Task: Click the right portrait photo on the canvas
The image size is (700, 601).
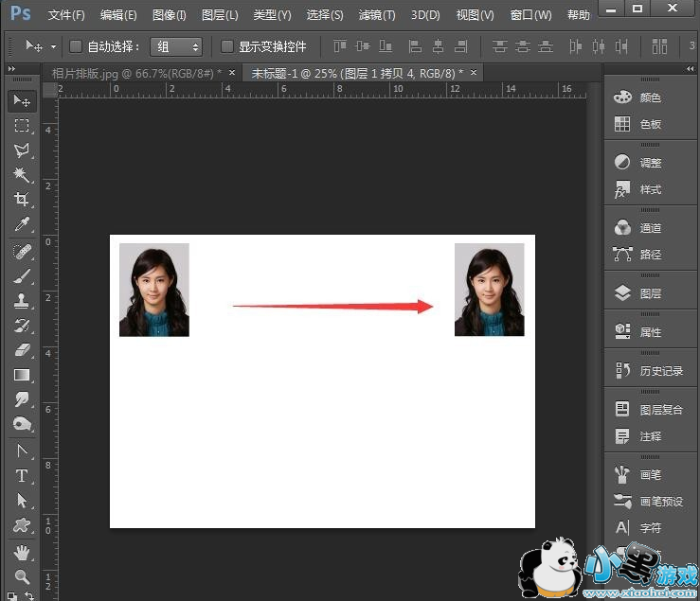Action: 489,290
